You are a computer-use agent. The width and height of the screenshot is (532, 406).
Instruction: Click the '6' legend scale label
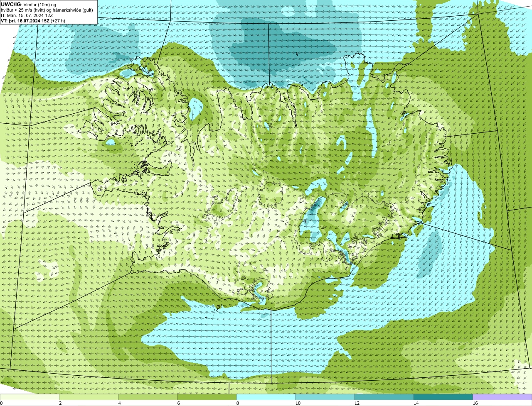[178, 403]
